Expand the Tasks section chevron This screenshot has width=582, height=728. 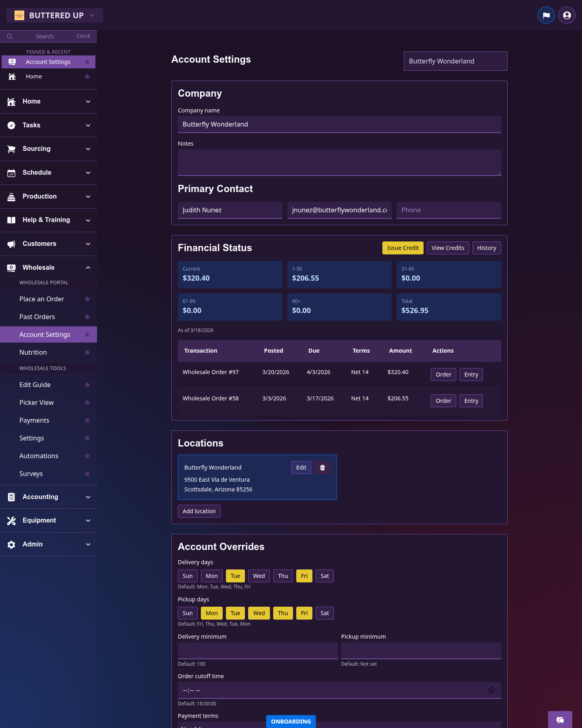88,125
